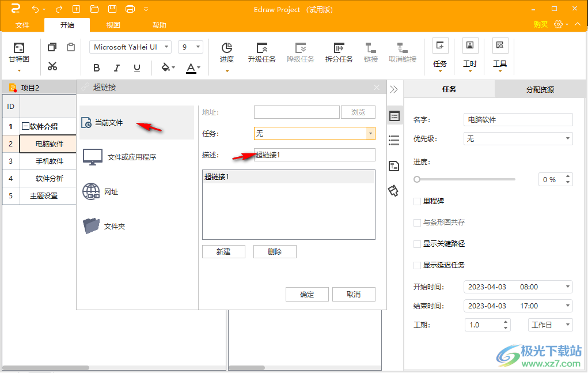This screenshot has width=588, height=373.
Task: Collapse the 软件介绍 task tree row
Action: (25, 126)
